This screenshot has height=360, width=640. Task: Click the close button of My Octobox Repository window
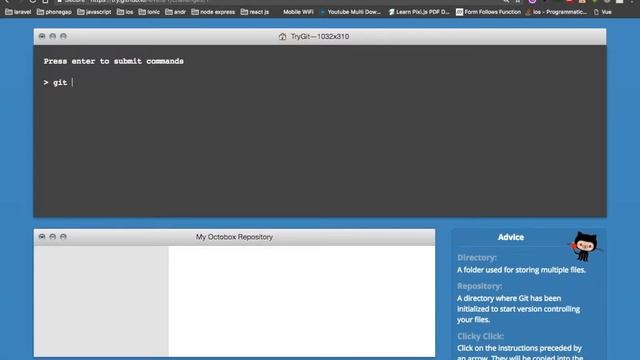(x=42, y=237)
